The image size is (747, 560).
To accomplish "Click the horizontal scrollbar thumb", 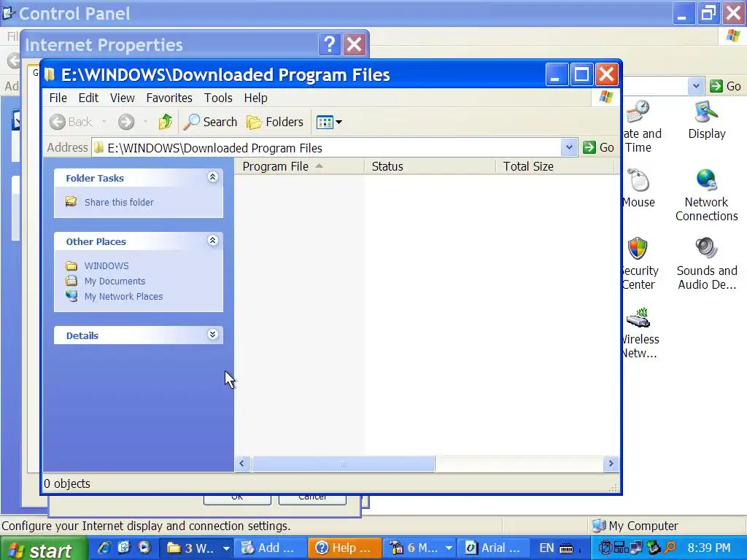I will (343, 463).
